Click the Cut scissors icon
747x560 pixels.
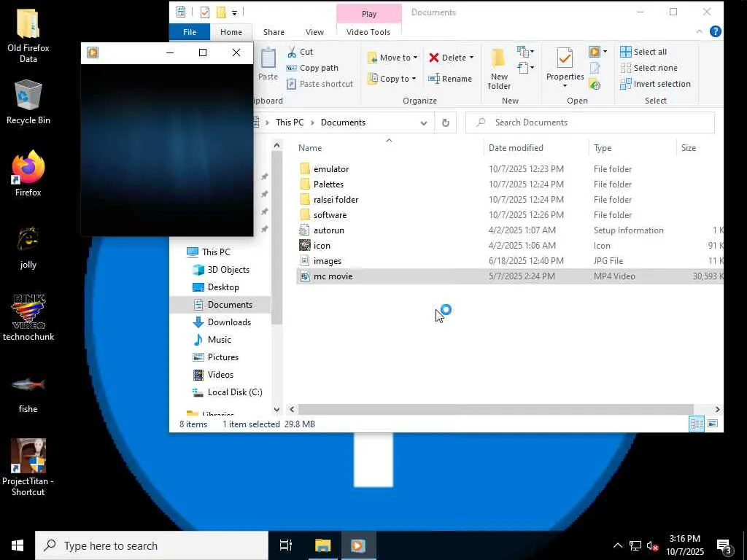coord(292,52)
